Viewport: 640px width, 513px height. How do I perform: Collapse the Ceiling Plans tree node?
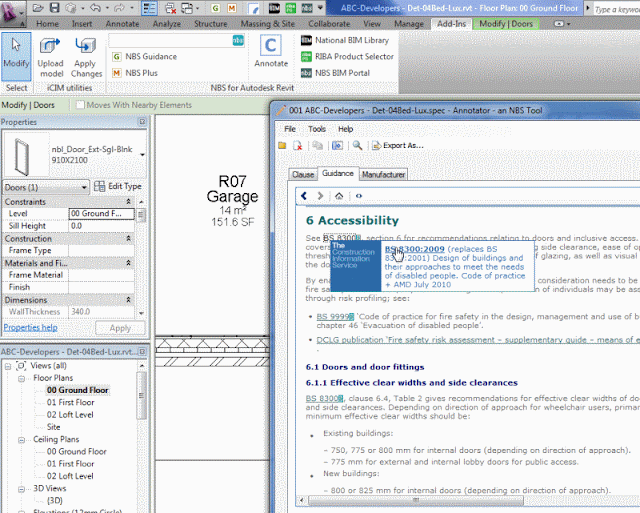(21, 440)
